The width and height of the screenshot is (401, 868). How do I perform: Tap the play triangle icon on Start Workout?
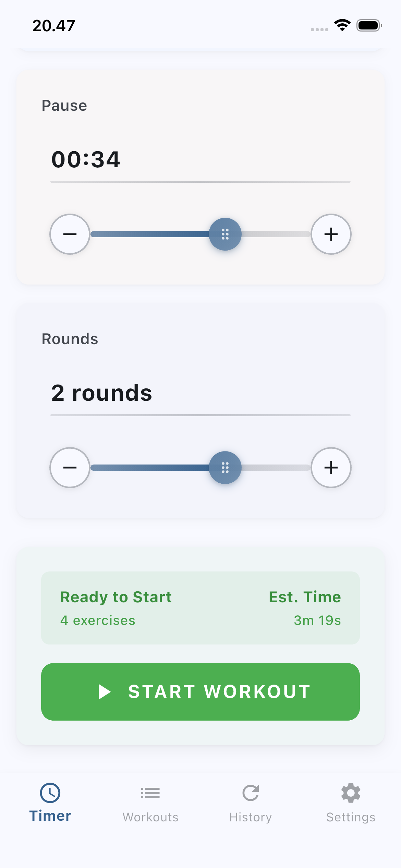(104, 692)
